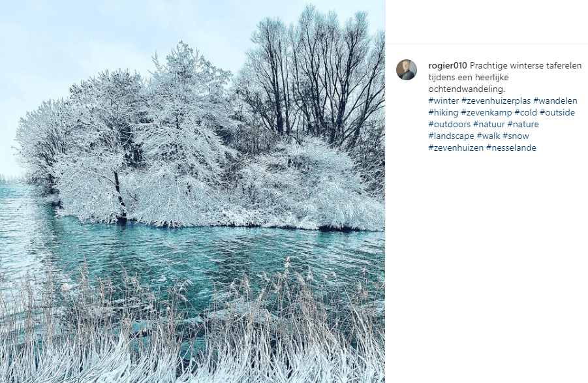
Task: Click the #outdoors hashtag
Action: [450, 124]
